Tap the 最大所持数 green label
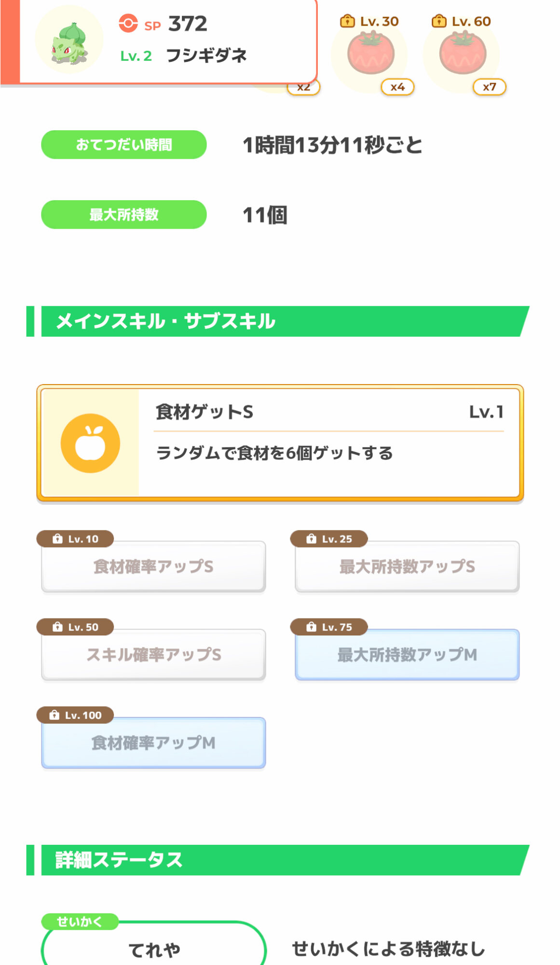Image resolution: width=560 pixels, height=965 pixels. click(124, 215)
